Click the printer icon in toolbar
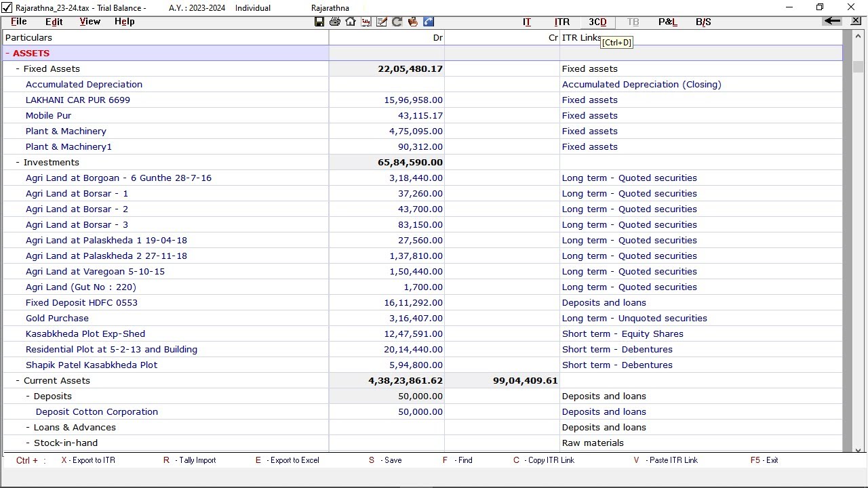Image resolution: width=868 pixels, height=488 pixels. (335, 22)
